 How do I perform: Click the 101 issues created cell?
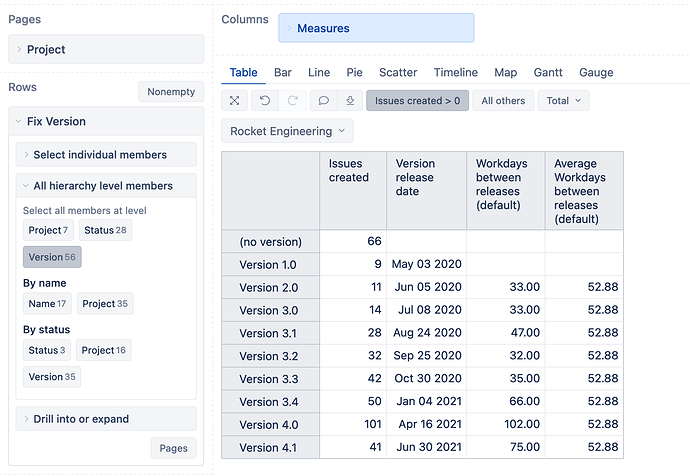[x=353, y=424]
